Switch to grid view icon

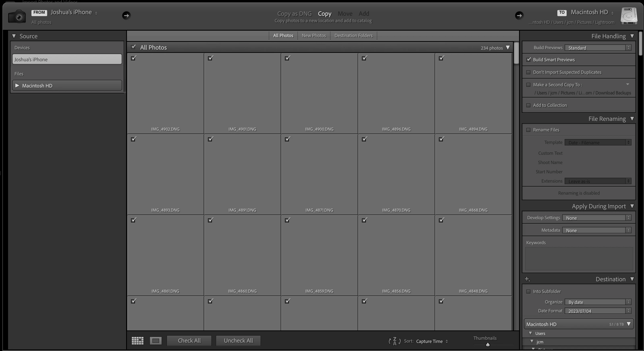click(137, 341)
